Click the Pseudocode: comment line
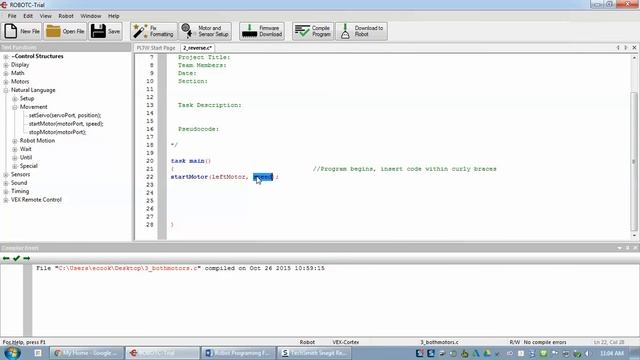This screenshot has height=360, width=640. (x=198, y=129)
